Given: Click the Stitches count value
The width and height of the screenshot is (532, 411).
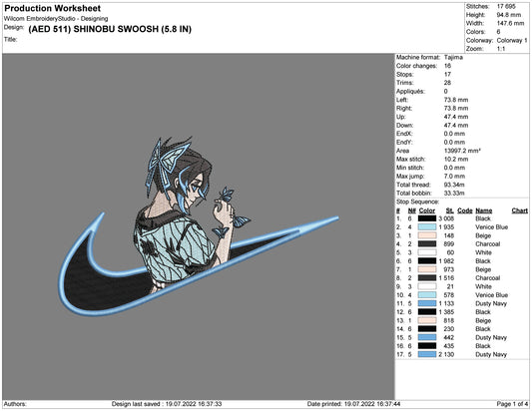Looking at the screenshot, I should 506,6.
